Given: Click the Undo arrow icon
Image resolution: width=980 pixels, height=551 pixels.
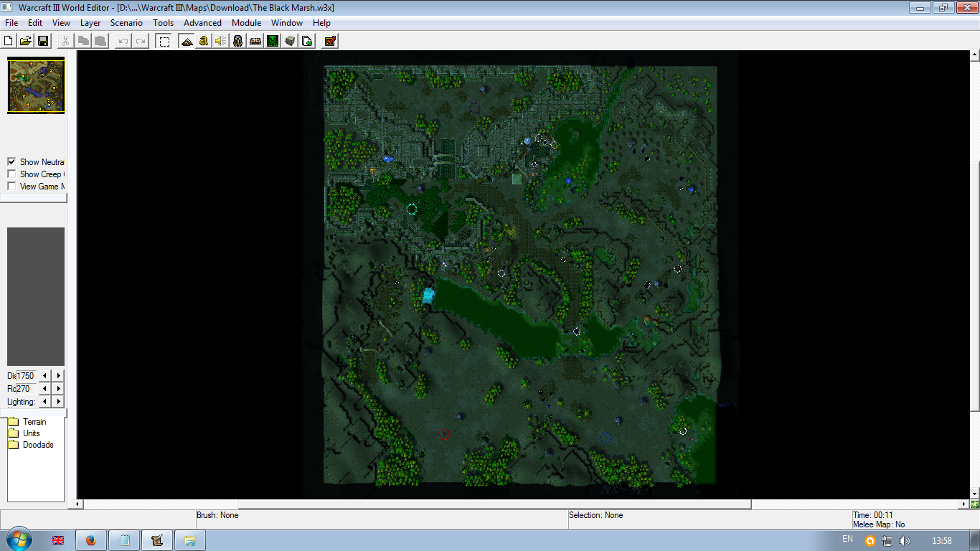Looking at the screenshot, I should tap(123, 41).
